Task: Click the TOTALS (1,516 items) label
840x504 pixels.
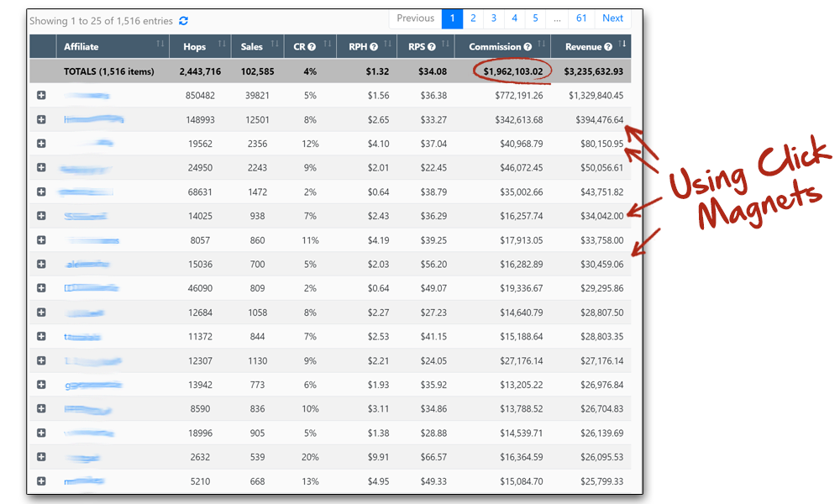Action: (x=108, y=71)
